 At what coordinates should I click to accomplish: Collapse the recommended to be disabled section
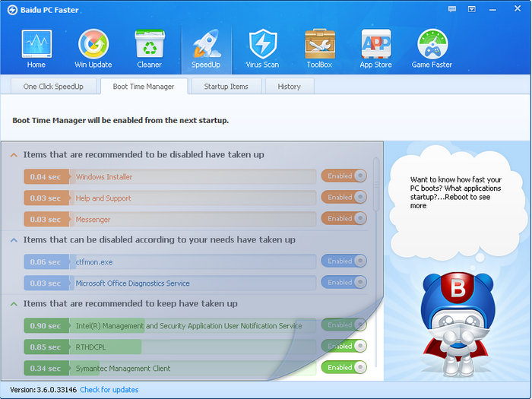point(14,155)
